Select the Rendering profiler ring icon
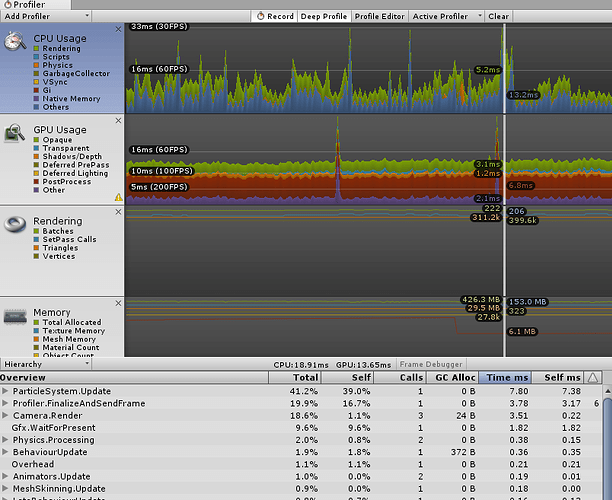Viewport: 612px width, 500px height. tap(15, 224)
